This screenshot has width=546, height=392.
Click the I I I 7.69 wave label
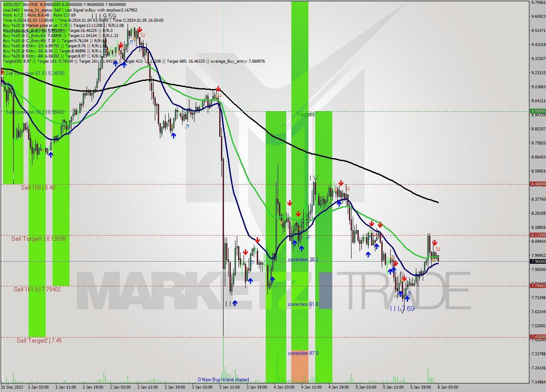[x=402, y=308]
